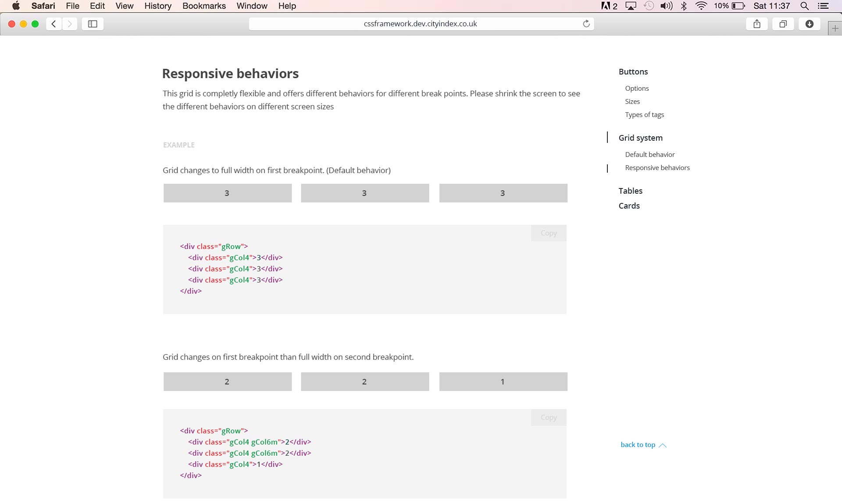Open the Bookmarks menu
Viewport: 842px width, 504px height.
204,6
